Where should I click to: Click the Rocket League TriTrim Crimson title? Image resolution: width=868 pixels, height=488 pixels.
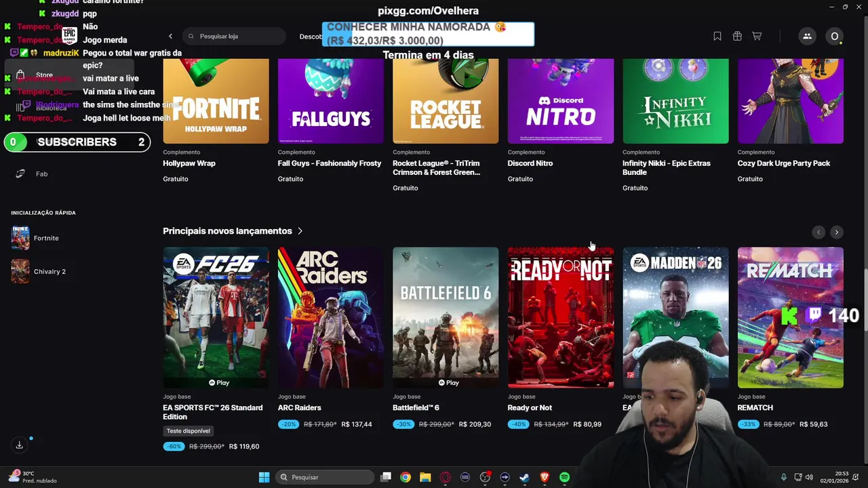click(x=436, y=168)
